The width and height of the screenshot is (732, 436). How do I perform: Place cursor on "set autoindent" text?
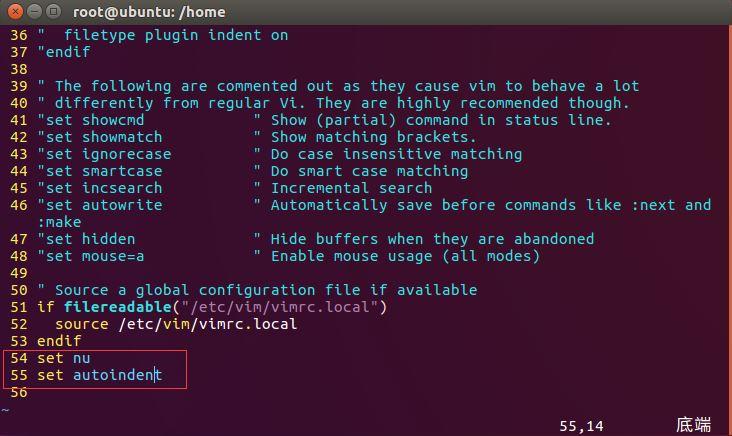(98, 375)
